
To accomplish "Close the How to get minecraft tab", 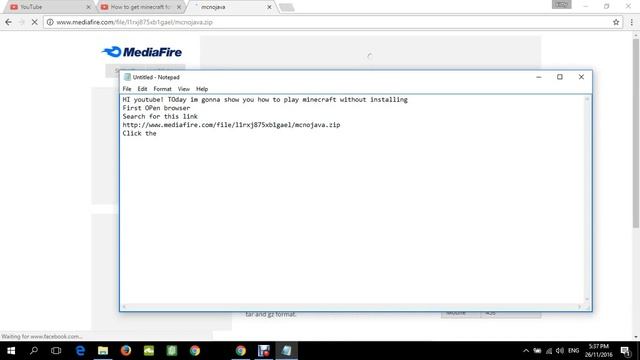I will pyautogui.click(x=179, y=7).
